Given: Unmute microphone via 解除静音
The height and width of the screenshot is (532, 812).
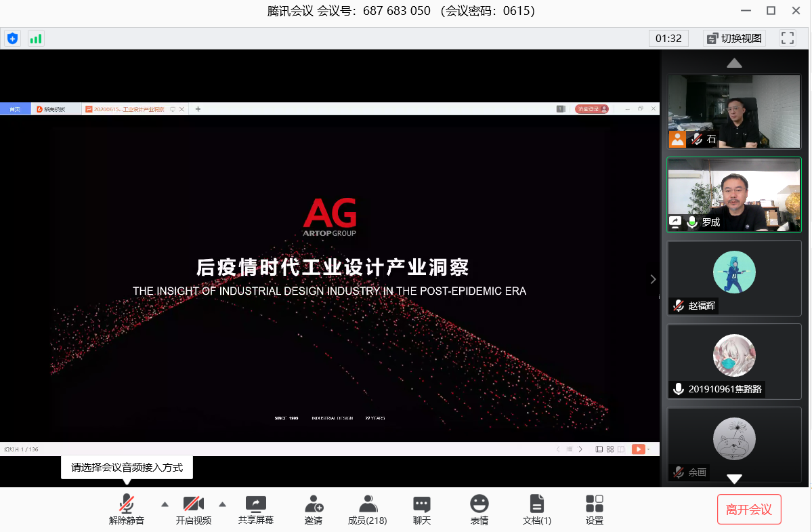Looking at the screenshot, I should coord(127,510).
